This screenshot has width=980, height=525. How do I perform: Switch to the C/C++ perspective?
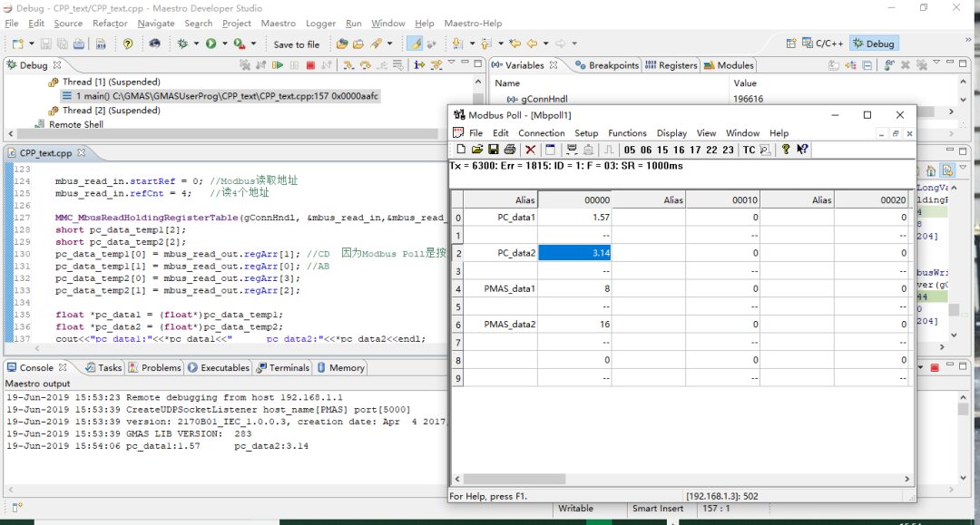pyautogui.click(x=822, y=44)
